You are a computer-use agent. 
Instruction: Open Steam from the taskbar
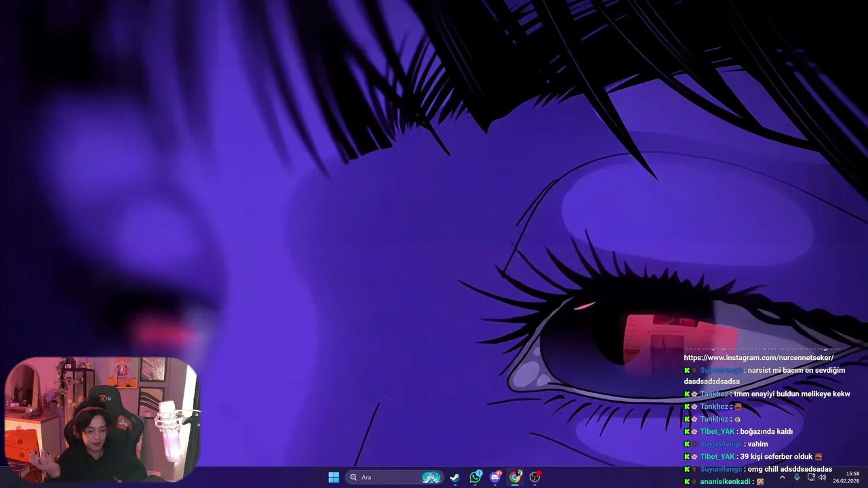coord(455,477)
